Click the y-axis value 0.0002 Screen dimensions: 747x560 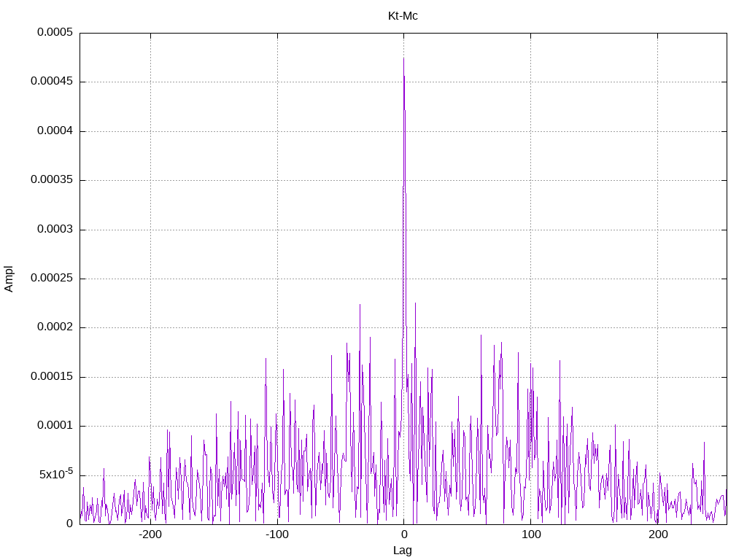[x=55, y=327]
